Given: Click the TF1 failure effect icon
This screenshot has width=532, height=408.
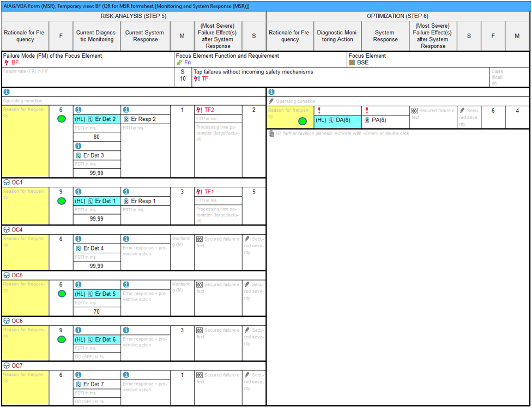Looking at the screenshot, I should pyautogui.click(x=199, y=192).
